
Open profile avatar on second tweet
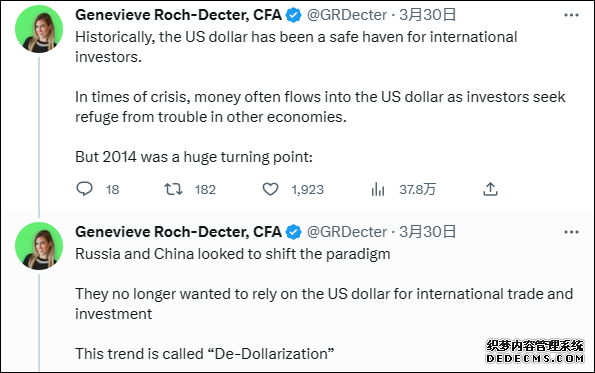39,246
